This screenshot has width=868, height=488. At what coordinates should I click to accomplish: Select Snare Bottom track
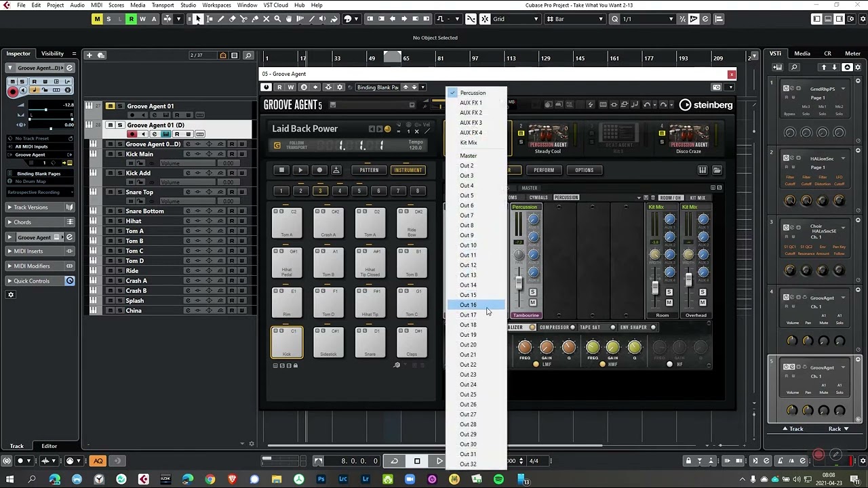144,211
